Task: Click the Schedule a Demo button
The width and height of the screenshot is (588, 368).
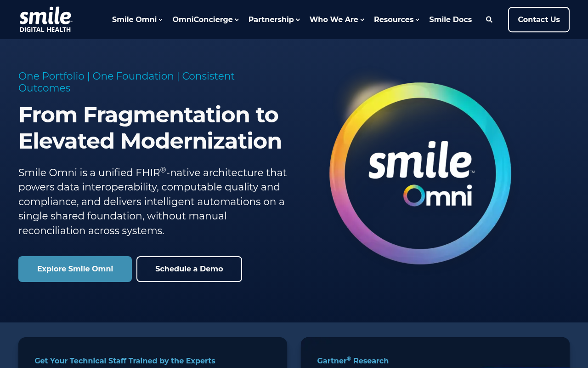Action: pos(189,269)
